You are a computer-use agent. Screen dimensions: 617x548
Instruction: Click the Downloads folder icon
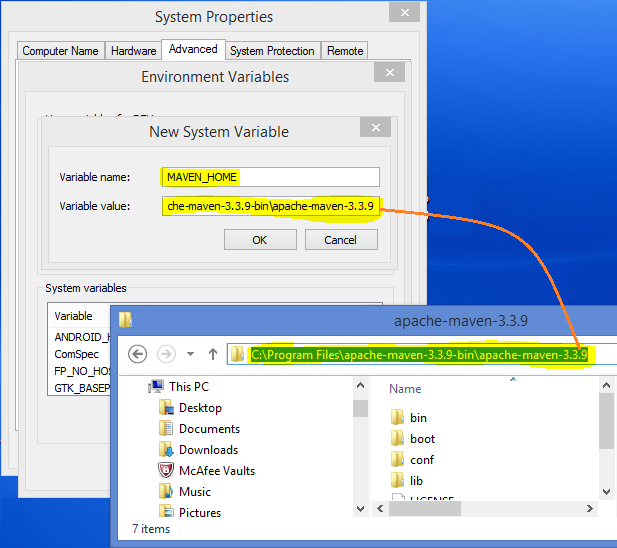(x=166, y=449)
